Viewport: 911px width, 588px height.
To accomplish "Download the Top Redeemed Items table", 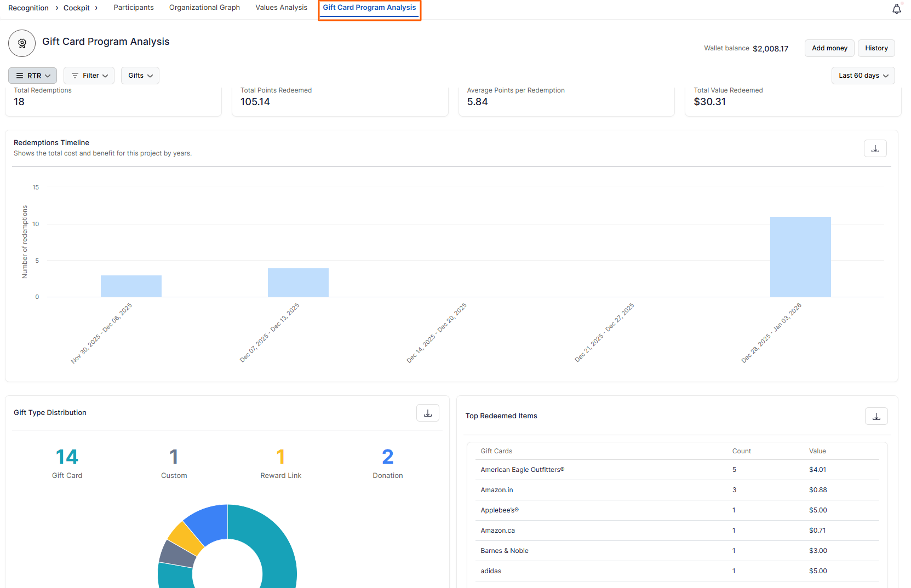I will coord(876,416).
